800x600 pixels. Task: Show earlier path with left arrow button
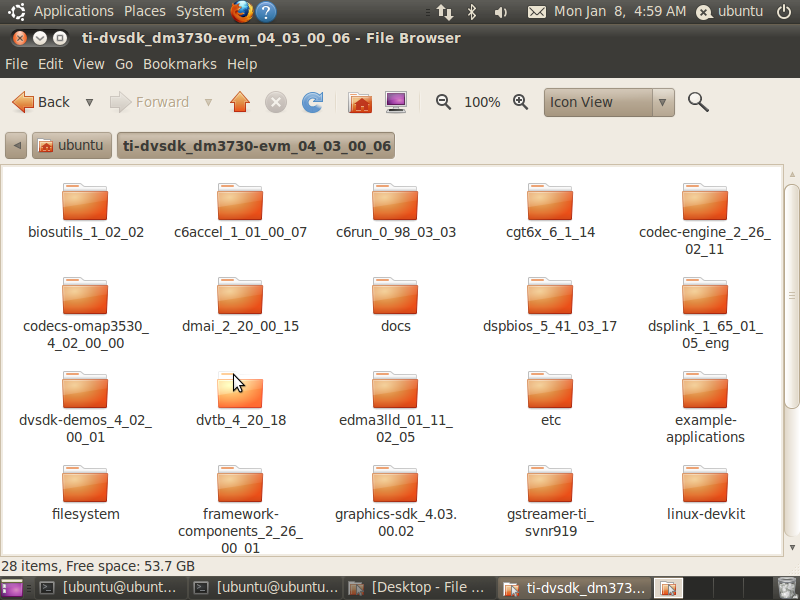[x=16, y=145]
